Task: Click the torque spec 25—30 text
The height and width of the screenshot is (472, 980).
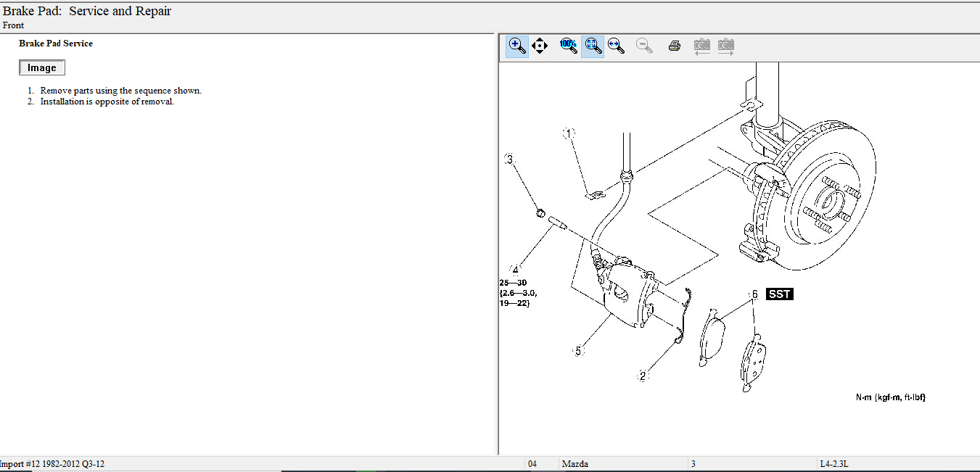Action: 514,283
